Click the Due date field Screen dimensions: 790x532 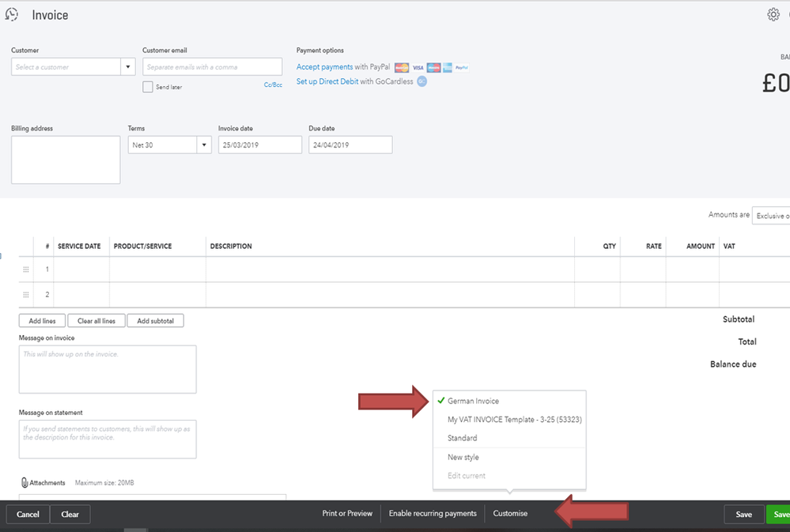tap(350, 145)
